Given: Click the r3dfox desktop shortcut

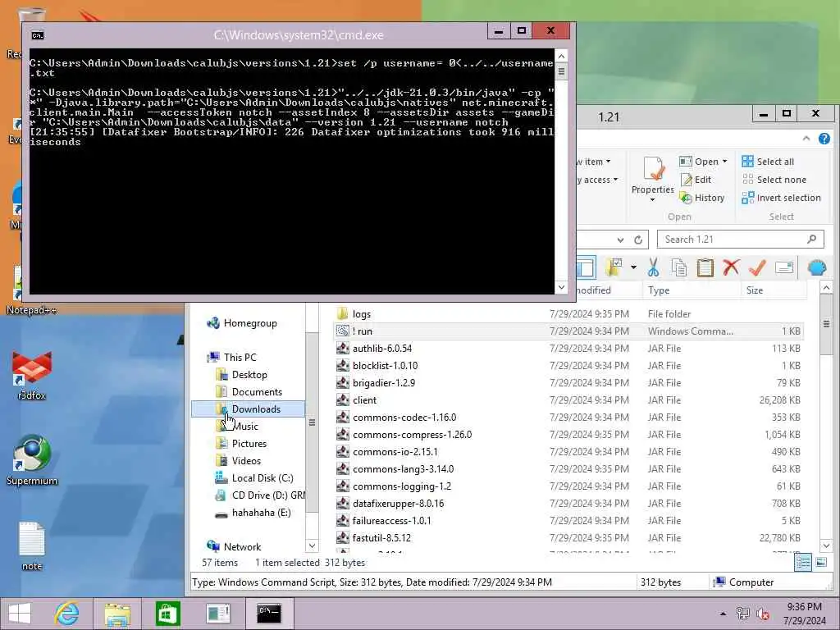Looking at the screenshot, I should (x=32, y=376).
